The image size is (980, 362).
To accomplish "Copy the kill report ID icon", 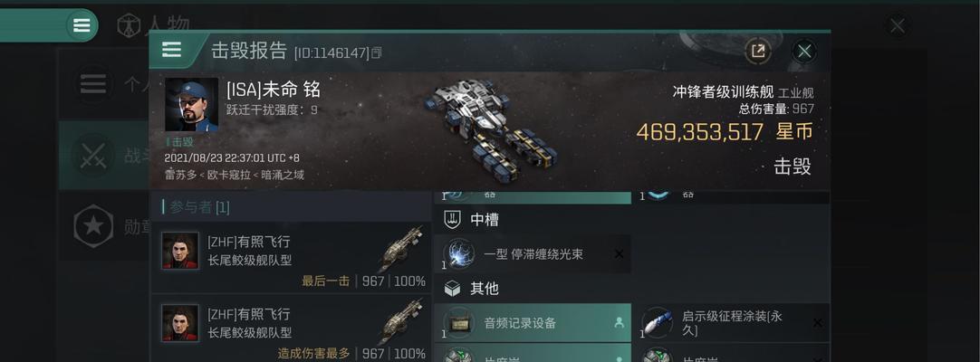I will [x=376, y=53].
